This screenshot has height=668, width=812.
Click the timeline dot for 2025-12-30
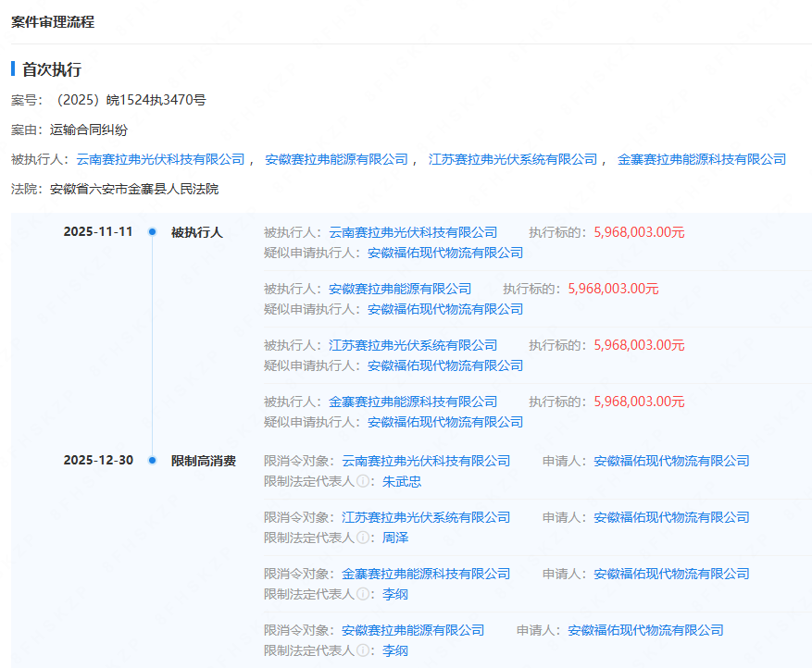(151, 460)
